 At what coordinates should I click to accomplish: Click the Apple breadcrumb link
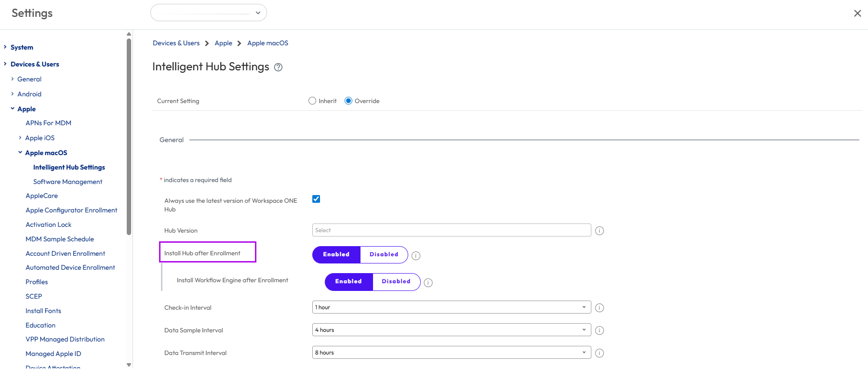click(x=224, y=43)
